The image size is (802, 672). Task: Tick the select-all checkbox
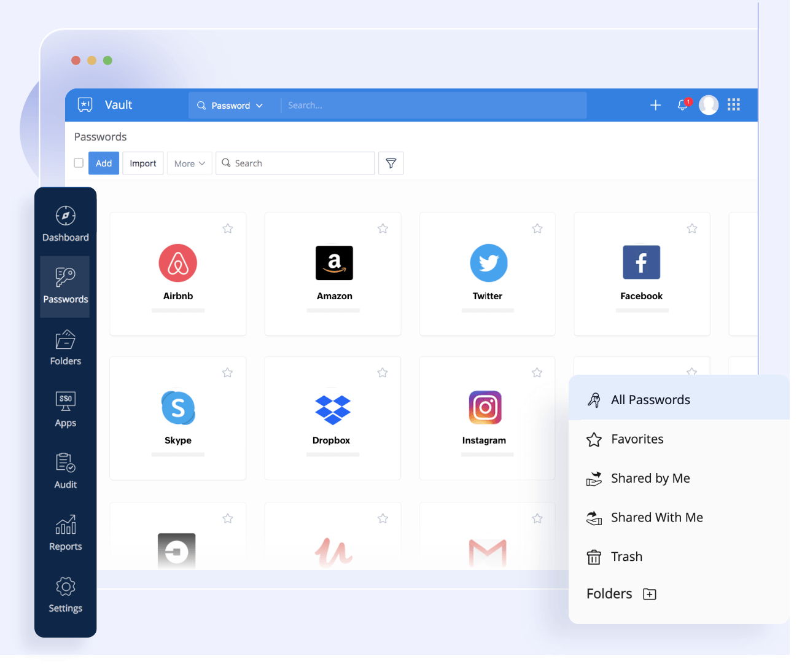pyautogui.click(x=79, y=163)
